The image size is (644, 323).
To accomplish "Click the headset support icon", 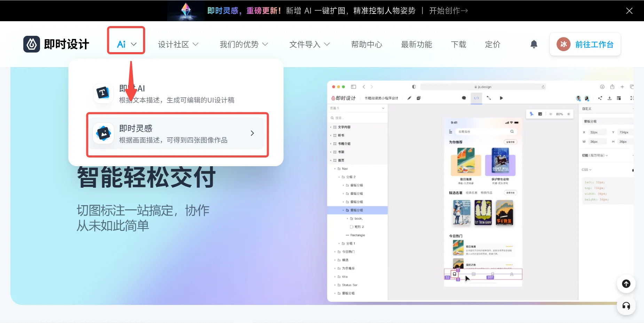I will tap(626, 306).
